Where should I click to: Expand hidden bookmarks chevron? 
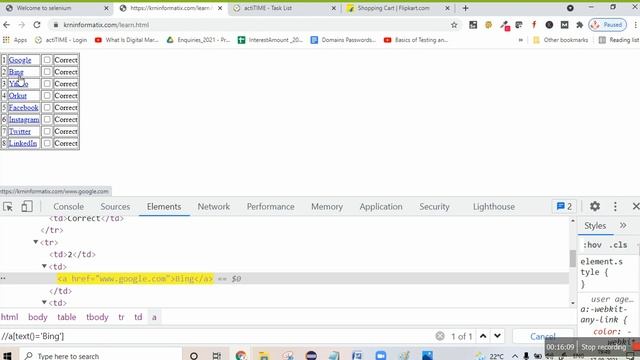pyautogui.click(x=520, y=40)
